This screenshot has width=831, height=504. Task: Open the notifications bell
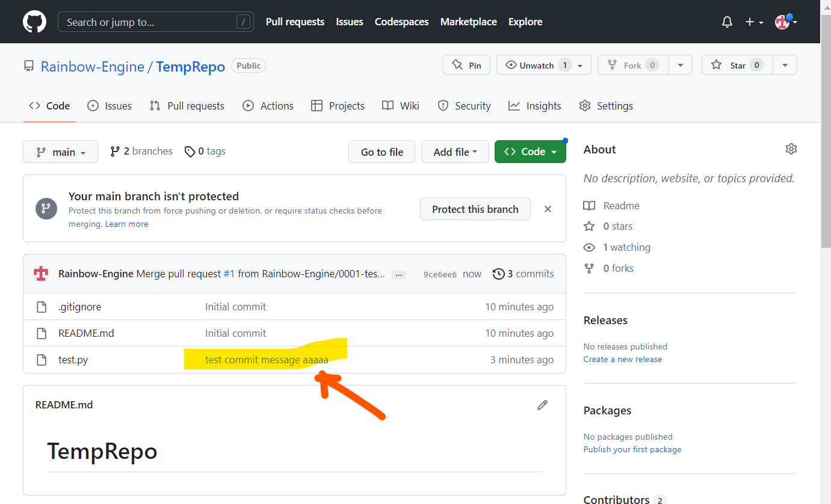point(727,22)
